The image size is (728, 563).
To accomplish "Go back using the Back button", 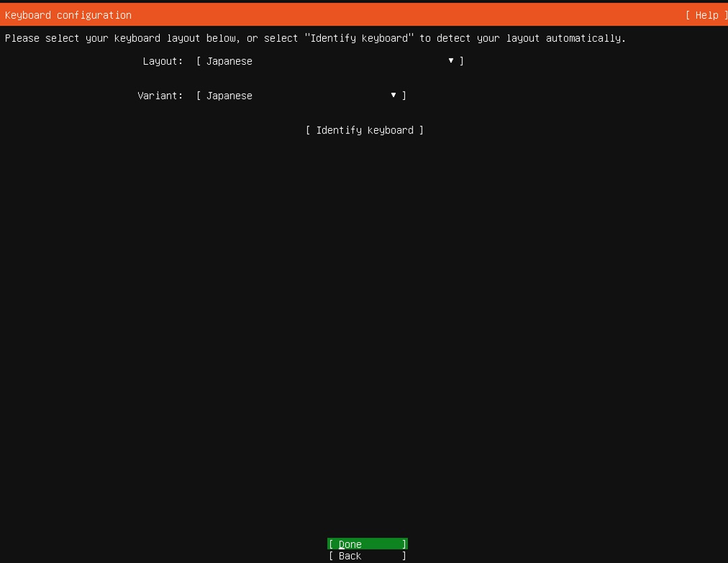I will click(367, 556).
